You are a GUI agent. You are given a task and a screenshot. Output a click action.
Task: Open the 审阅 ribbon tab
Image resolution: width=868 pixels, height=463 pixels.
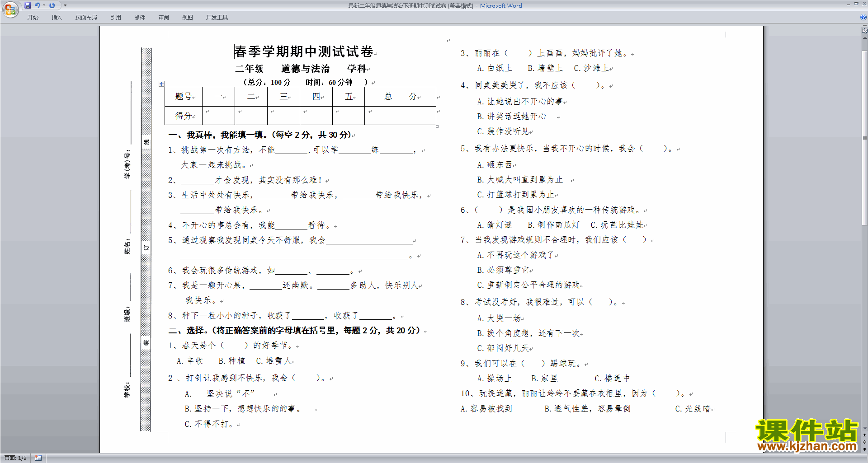(x=164, y=17)
